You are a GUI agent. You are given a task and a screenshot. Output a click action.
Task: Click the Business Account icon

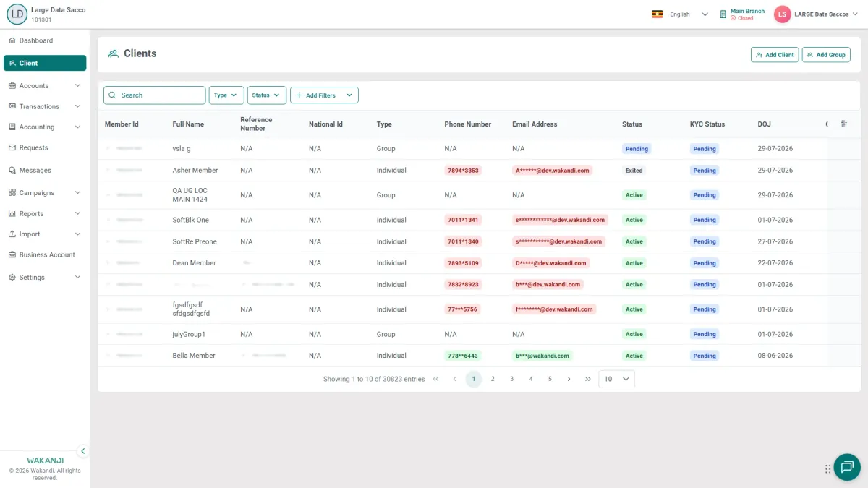click(12, 254)
